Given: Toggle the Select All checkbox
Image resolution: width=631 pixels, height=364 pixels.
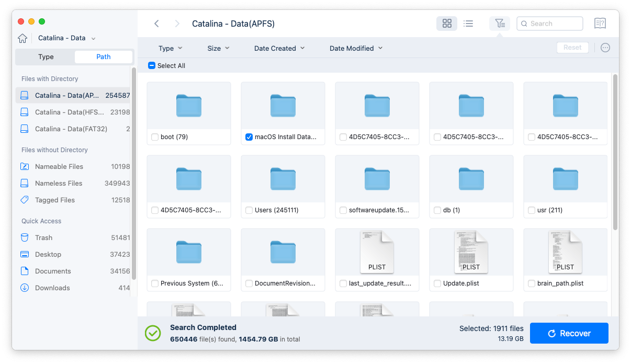Looking at the screenshot, I should coord(152,65).
